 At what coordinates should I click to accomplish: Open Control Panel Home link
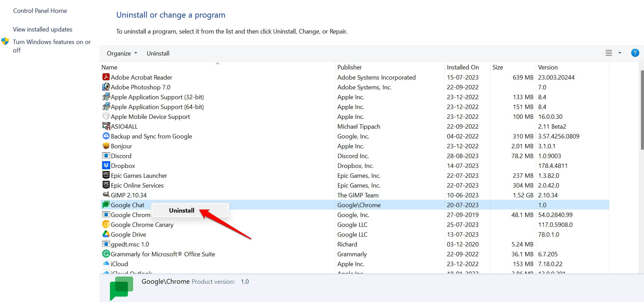coord(40,11)
